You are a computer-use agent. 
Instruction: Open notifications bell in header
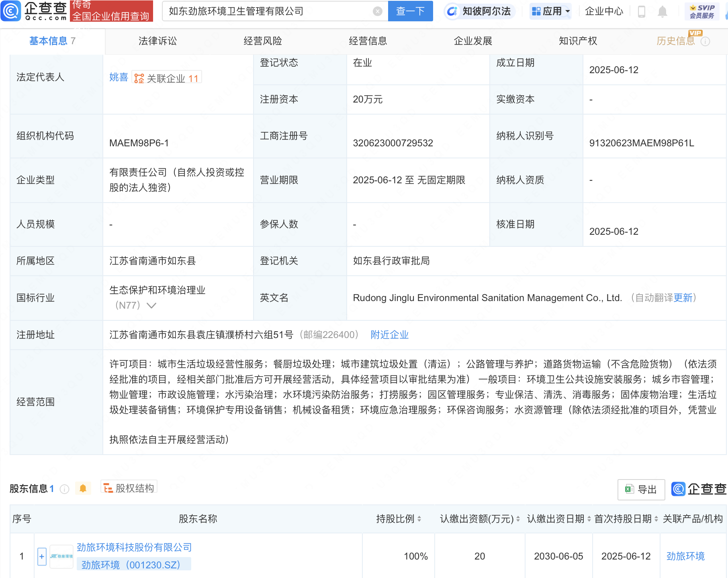pyautogui.click(x=662, y=12)
